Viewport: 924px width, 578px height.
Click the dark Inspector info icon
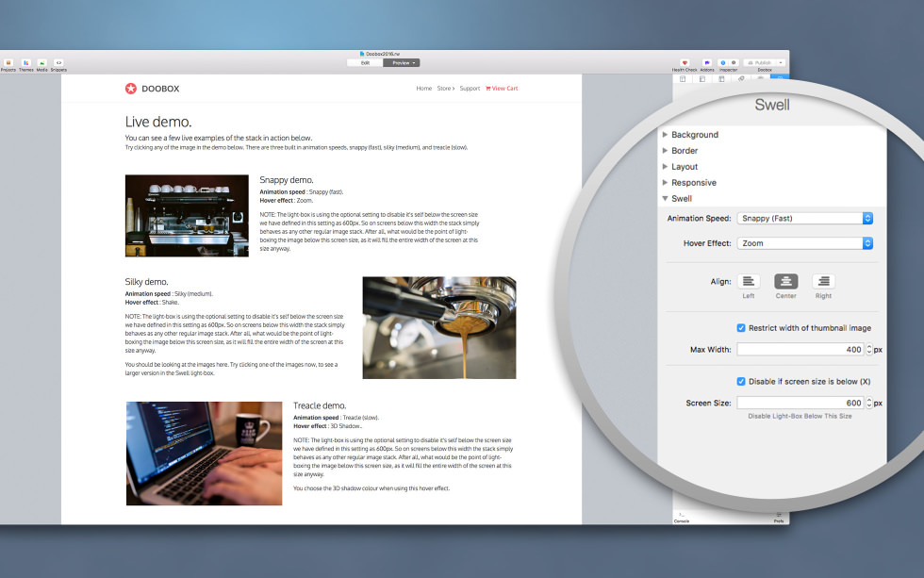tap(734, 62)
